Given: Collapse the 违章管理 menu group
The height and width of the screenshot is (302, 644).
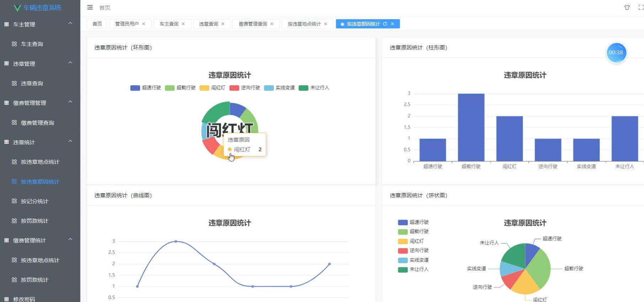Looking at the screenshot, I should pyautogui.click(x=70, y=63).
